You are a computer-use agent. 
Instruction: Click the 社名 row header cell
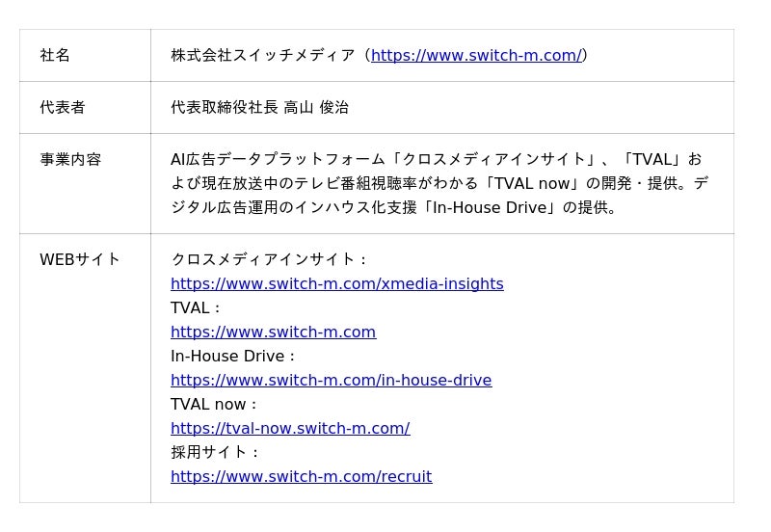coord(56,56)
